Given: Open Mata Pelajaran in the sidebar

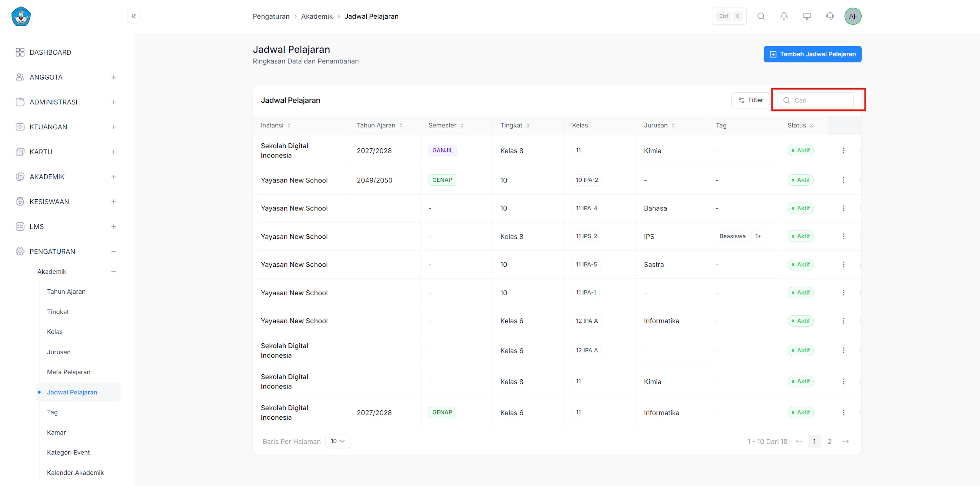Looking at the screenshot, I should (68, 372).
